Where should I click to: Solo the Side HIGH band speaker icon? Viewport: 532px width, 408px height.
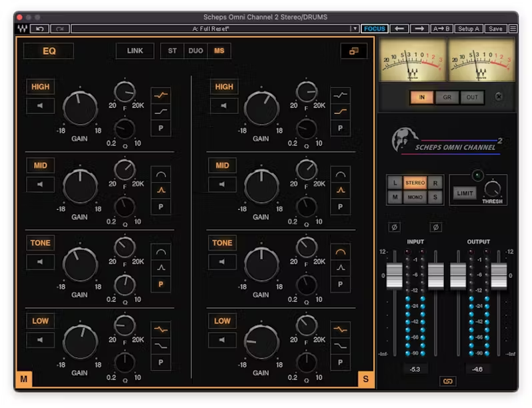(224, 106)
